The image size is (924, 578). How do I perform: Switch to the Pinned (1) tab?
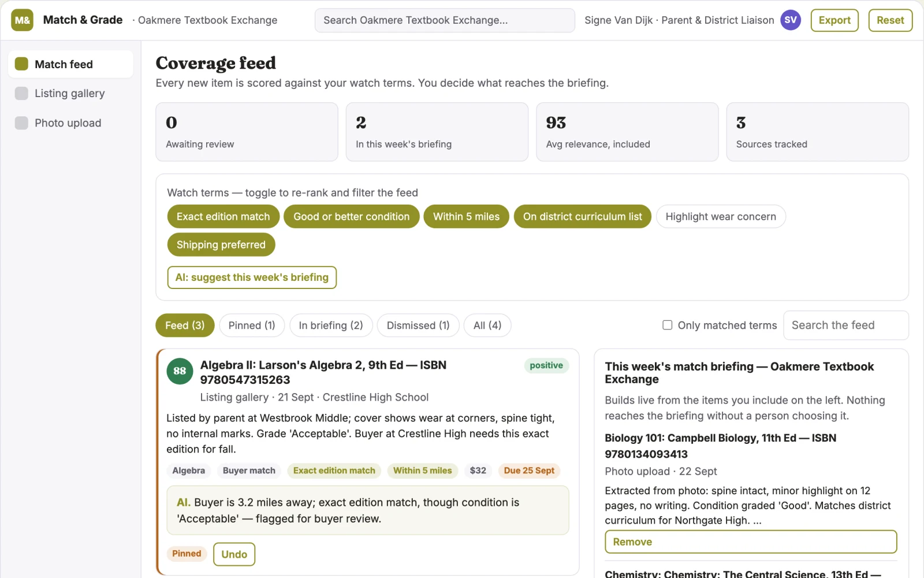(x=252, y=325)
